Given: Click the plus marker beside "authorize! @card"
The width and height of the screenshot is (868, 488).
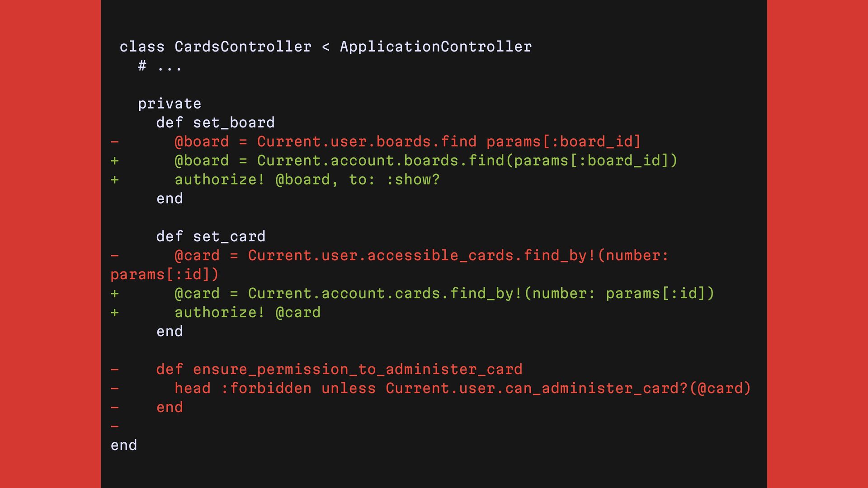Looking at the screenshot, I should (115, 313).
